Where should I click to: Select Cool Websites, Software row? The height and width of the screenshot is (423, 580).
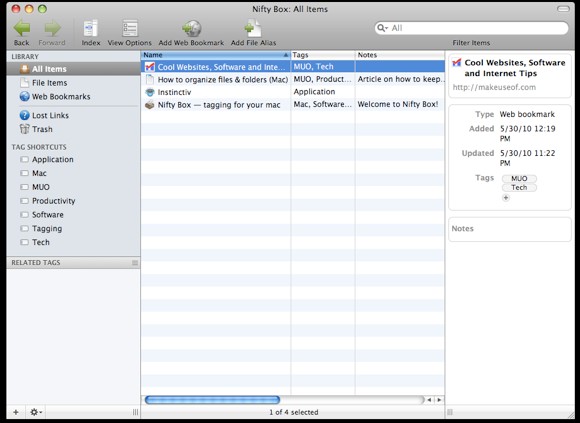293,67
